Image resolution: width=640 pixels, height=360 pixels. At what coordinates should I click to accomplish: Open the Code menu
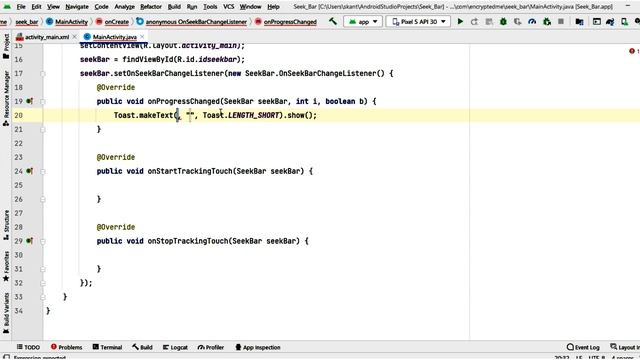click(x=101, y=7)
